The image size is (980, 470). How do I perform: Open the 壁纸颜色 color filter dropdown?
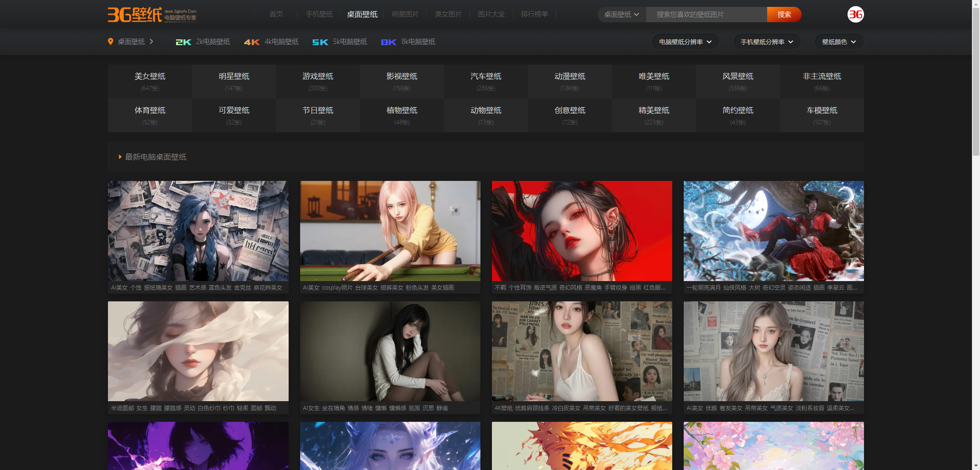[839, 42]
